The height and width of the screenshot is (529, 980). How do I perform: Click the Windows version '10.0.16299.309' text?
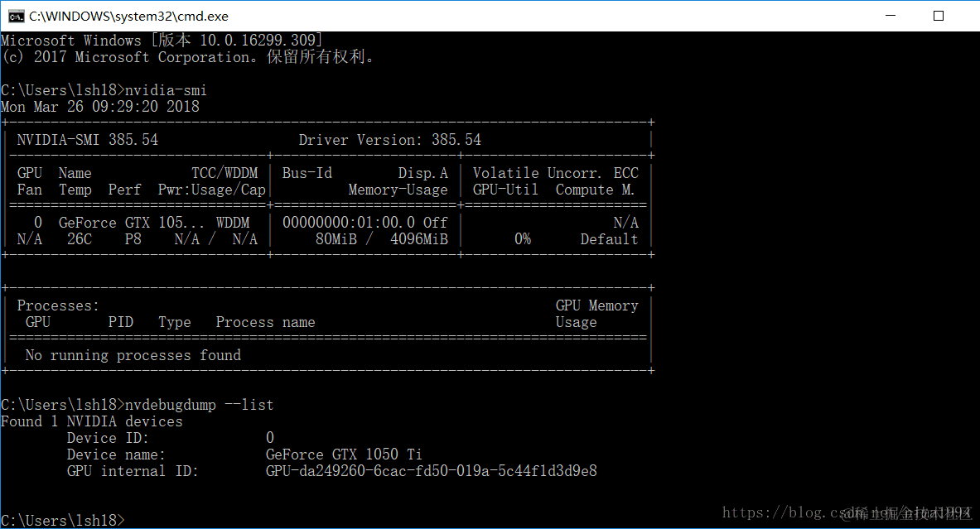coord(258,41)
